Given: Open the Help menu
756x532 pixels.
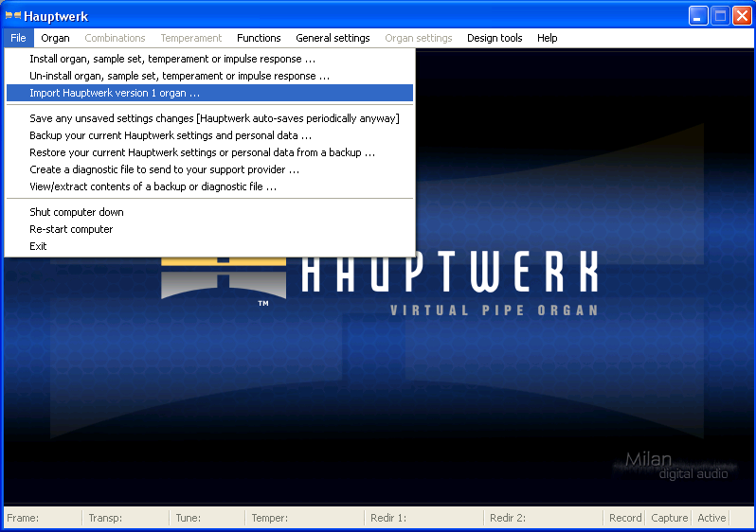Looking at the screenshot, I should (x=548, y=38).
